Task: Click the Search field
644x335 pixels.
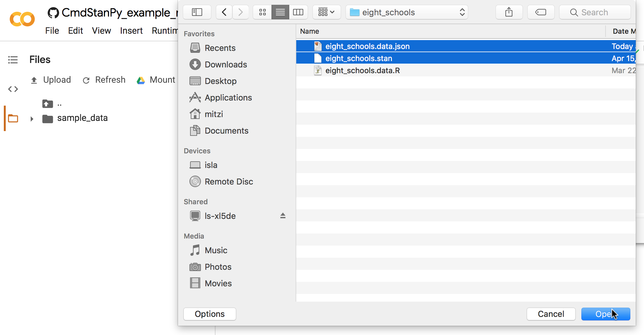Action: [594, 12]
